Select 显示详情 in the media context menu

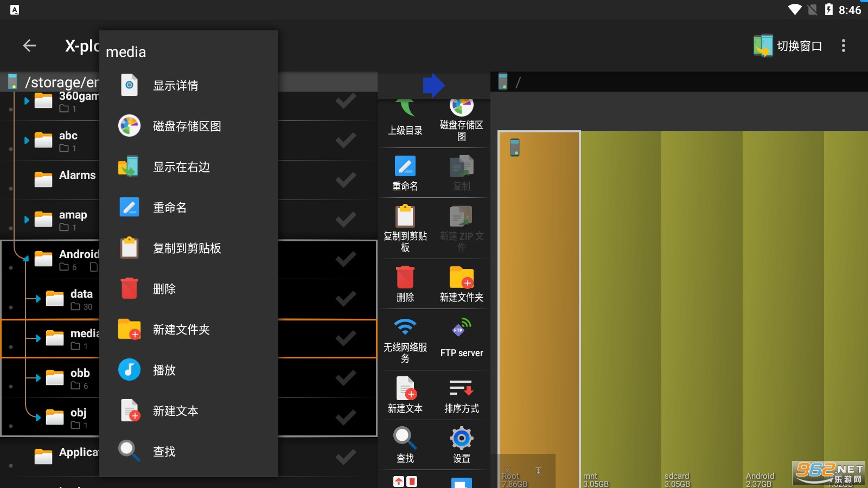tap(189, 86)
